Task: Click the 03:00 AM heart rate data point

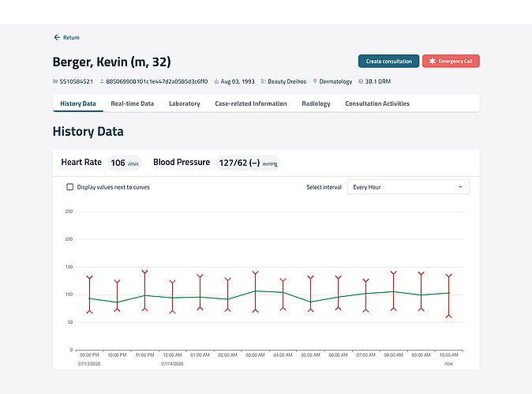Action: coord(256,291)
